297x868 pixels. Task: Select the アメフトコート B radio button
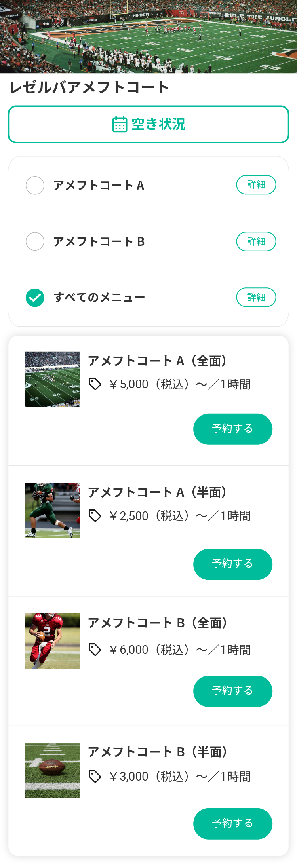pos(35,241)
